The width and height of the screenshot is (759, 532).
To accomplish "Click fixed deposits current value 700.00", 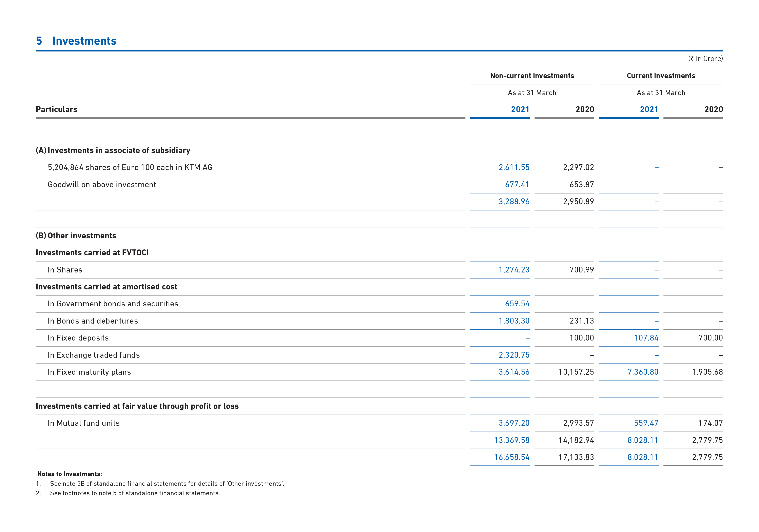I will pyautogui.click(x=711, y=338).
